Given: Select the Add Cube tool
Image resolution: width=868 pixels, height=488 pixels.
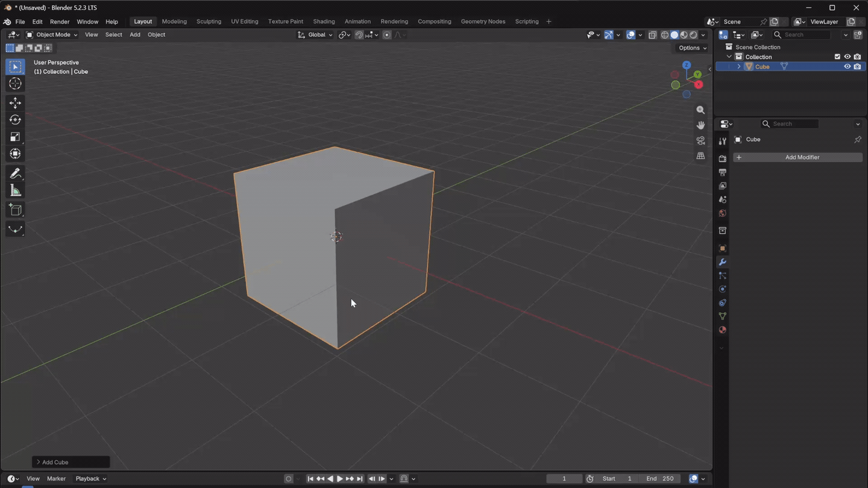Looking at the screenshot, I should (15, 210).
